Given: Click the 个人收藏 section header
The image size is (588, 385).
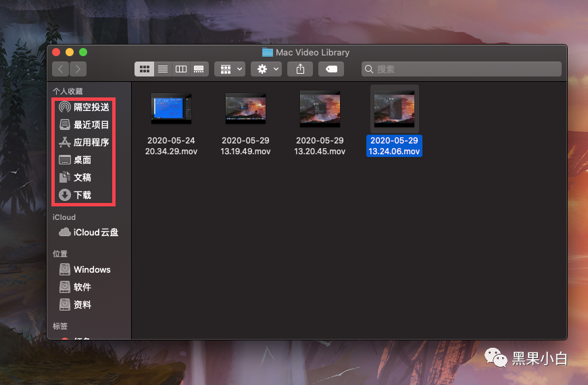Looking at the screenshot, I should (68, 91).
